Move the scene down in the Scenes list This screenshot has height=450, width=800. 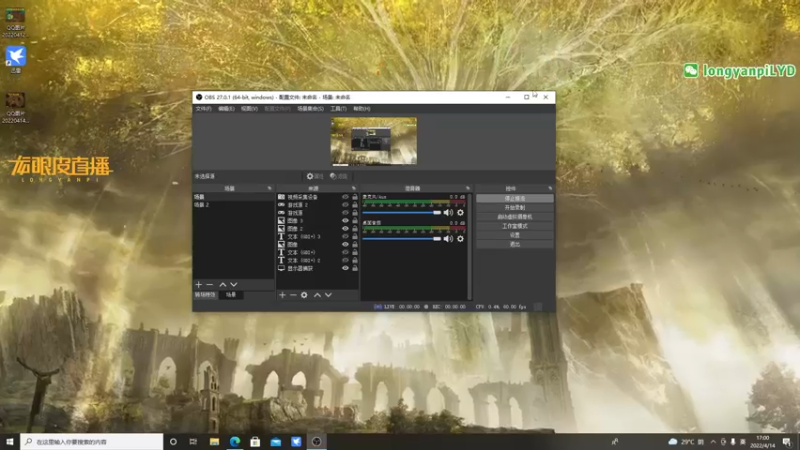(234, 285)
